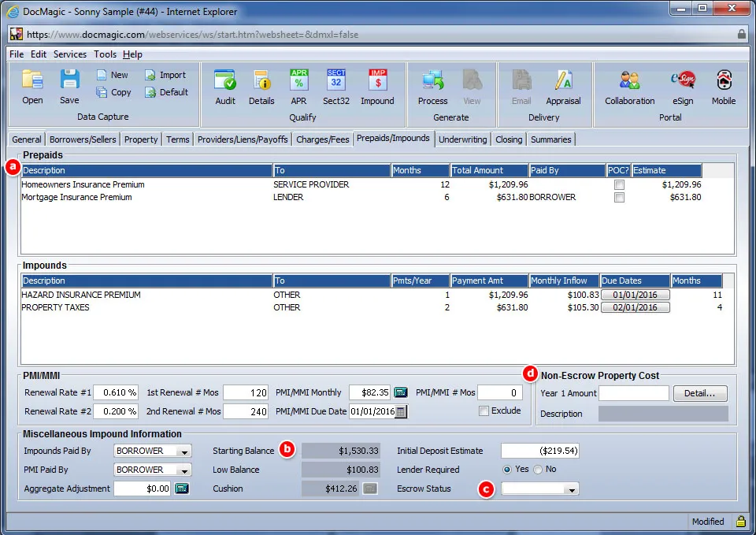
Task: Open the Services menu
Action: (x=70, y=54)
